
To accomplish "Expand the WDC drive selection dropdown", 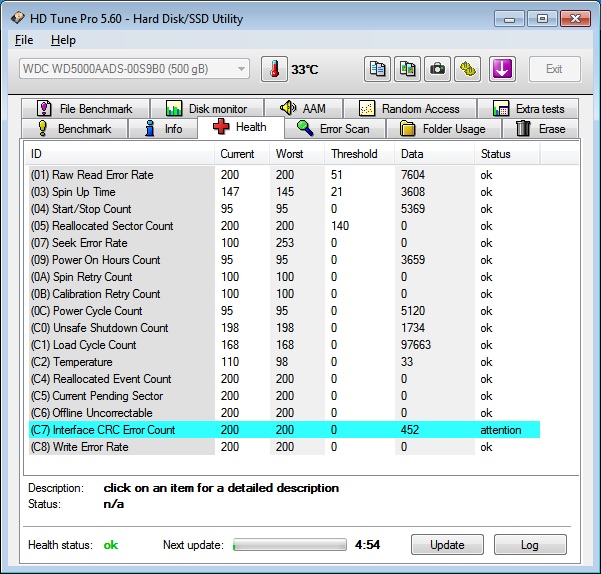I will [134, 69].
